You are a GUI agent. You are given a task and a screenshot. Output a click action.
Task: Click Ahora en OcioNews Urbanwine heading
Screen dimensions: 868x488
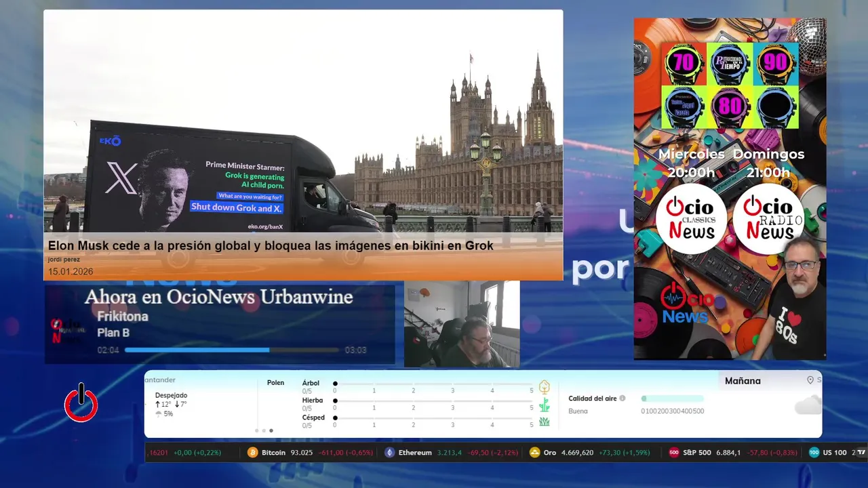[x=218, y=297]
